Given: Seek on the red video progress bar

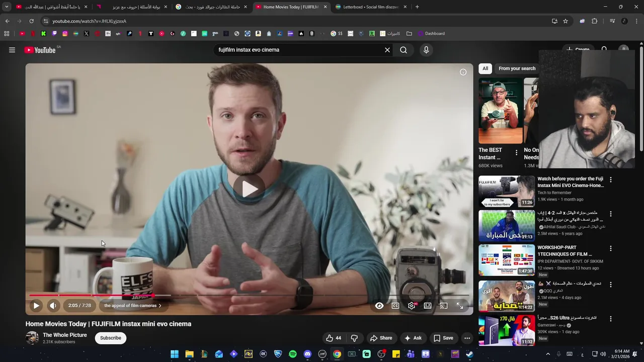Looking at the screenshot, I should click(x=249, y=296).
